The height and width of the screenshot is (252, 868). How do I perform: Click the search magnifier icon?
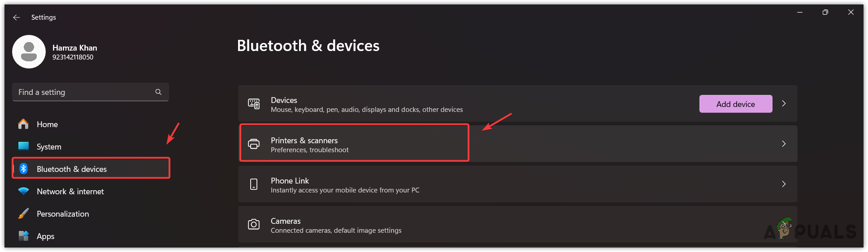[158, 92]
